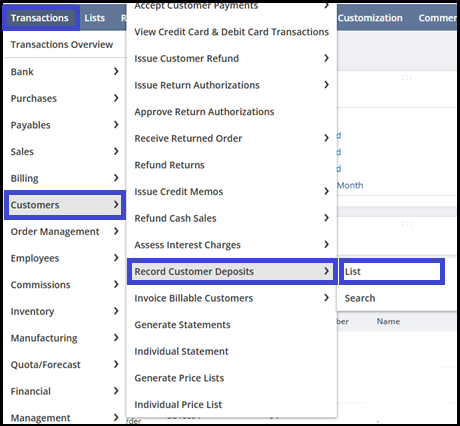Open the Billing submenu
The image size is (460, 426).
pyautogui.click(x=64, y=178)
